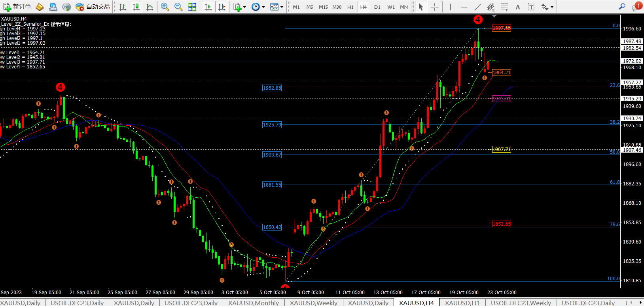Zoom in on the chart
The width and height of the screenshot is (644, 306).
point(165,7)
